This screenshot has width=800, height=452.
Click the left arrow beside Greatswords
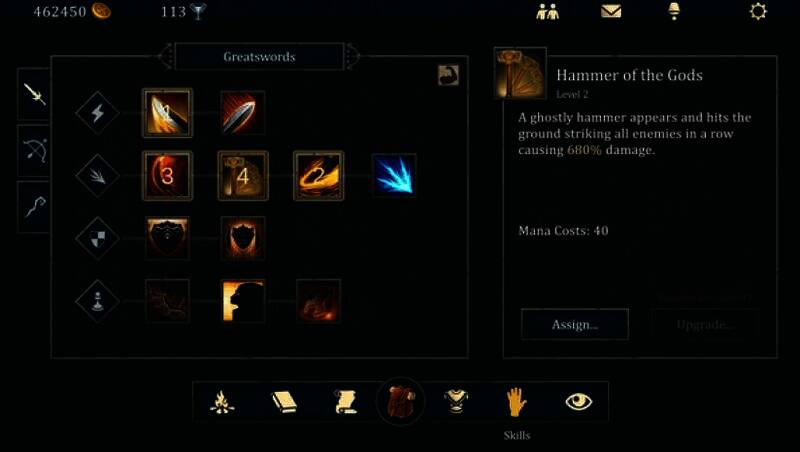tap(166, 56)
